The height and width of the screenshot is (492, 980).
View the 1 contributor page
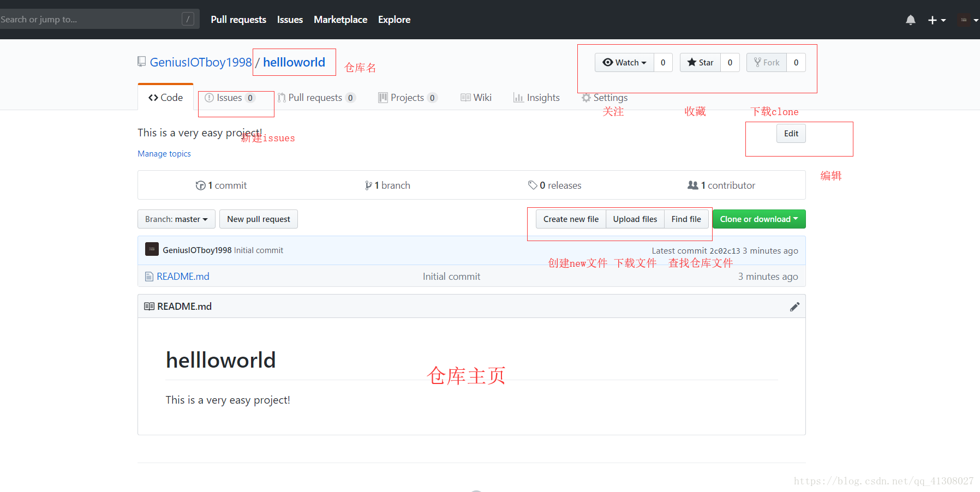(721, 185)
